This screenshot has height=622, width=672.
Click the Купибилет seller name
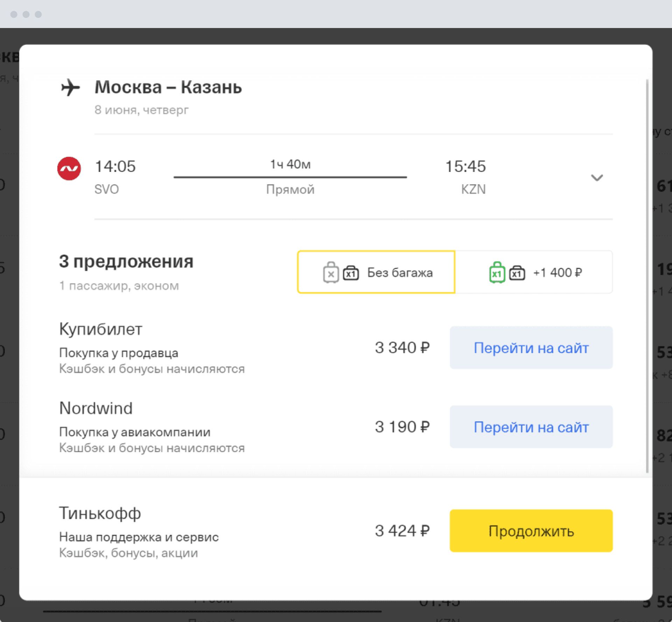[x=101, y=329]
